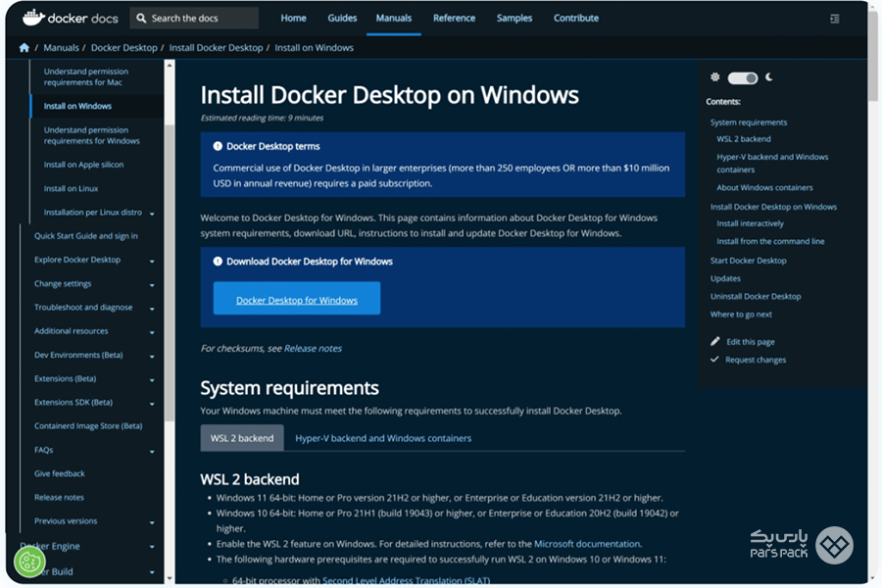Click the sun light-mode icon
The height and width of the screenshot is (588, 882).
[x=715, y=77]
